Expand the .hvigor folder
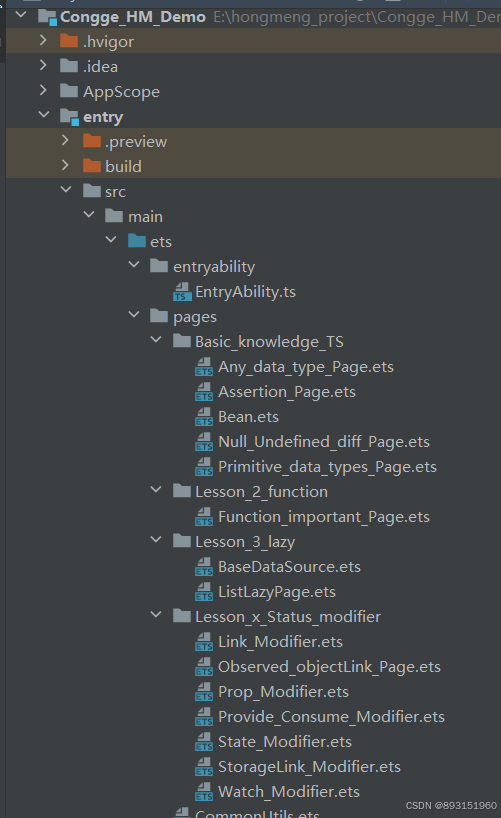The image size is (501, 818). point(43,40)
